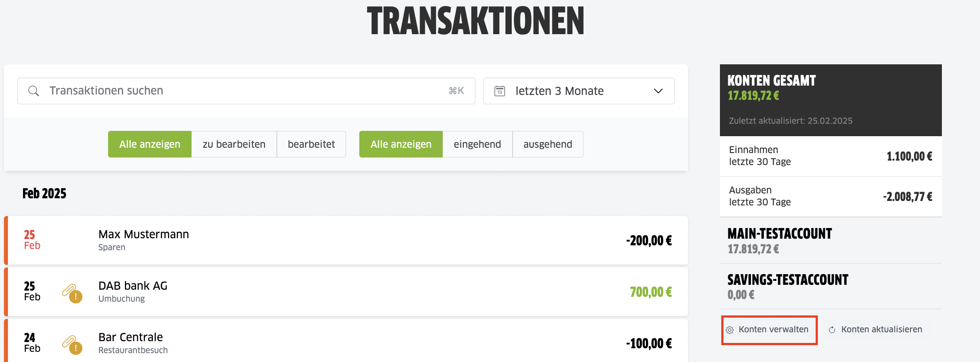Click the refresh icon beside Konten aktualisieren
Image resolution: width=980 pixels, height=362 pixels.
click(832, 330)
